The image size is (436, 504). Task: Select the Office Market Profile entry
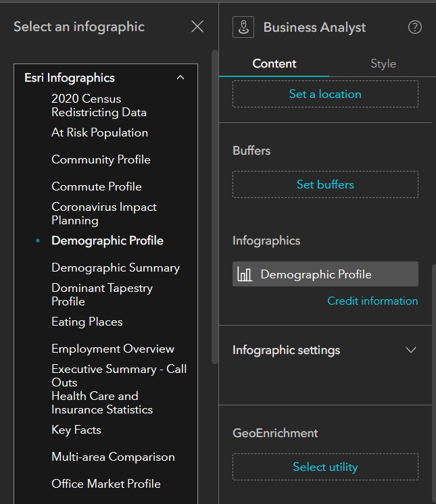(x=106, y=484)
